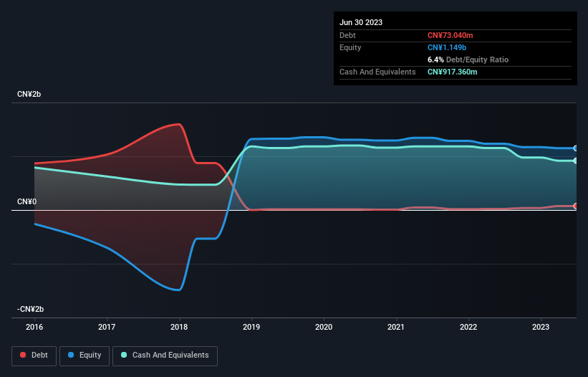Select the 2016 x-axis label

[34, 327]
